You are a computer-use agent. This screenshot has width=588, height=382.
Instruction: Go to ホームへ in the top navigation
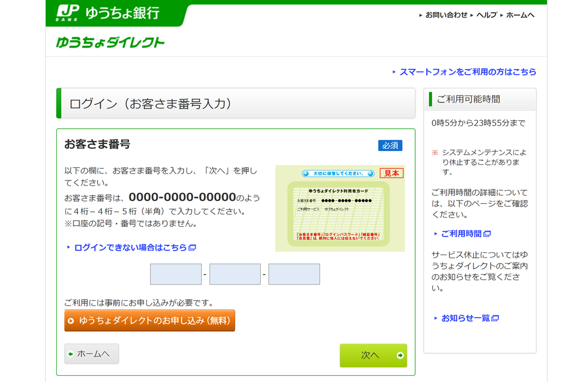point(520,15)
